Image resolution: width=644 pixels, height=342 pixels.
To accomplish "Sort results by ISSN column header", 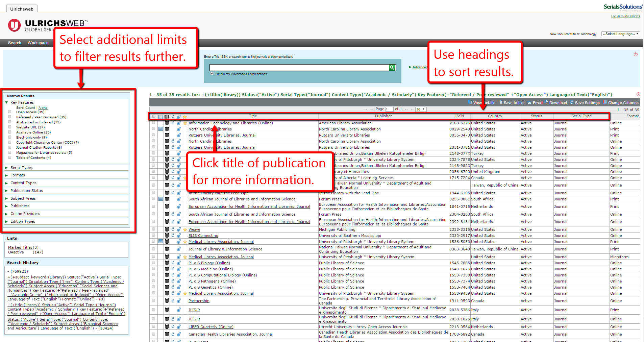I will (459, 116).
